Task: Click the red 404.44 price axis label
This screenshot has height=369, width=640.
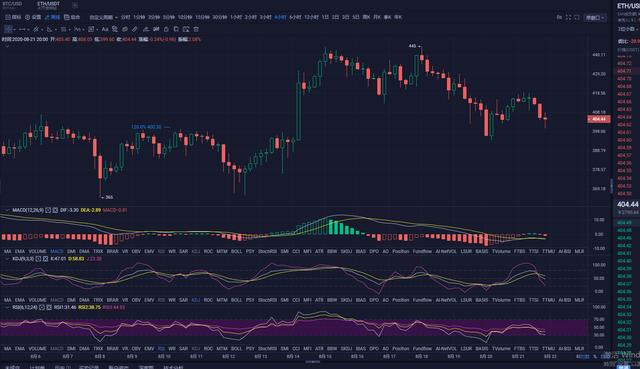Action: (599, 119)
